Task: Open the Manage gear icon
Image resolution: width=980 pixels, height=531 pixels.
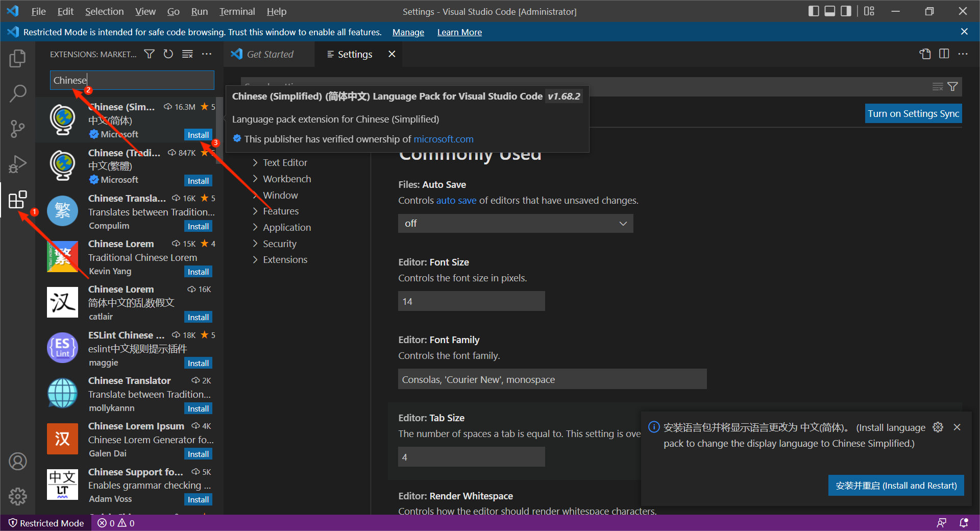Action: click(x=18, y=496)
